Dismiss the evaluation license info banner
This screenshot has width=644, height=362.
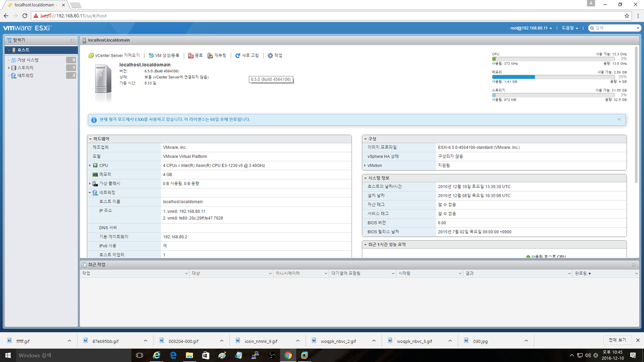tap(619, 119)
